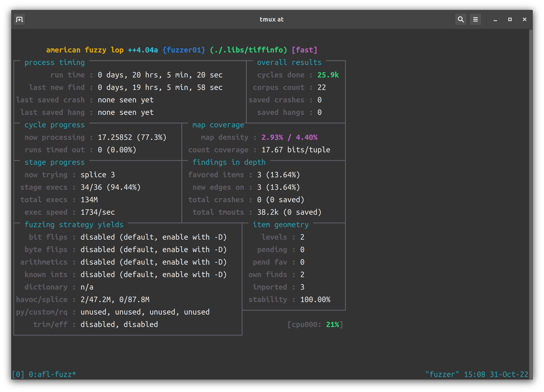Click arithmetics 'disabled' value
The width and height of the screenshot is (544, 392).
[x=98, y=262]
